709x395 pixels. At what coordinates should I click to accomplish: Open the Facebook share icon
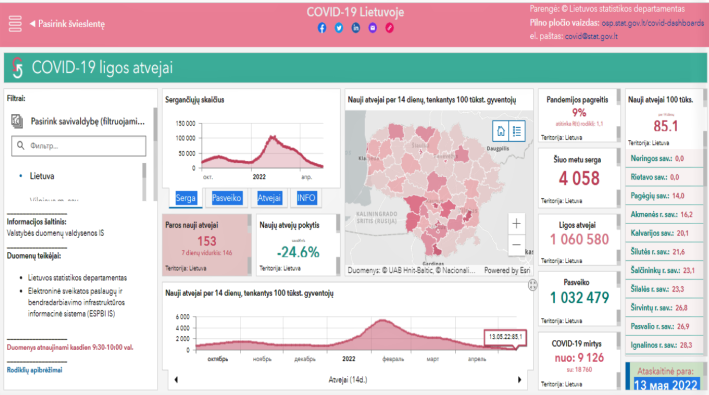tap(322, 28)
